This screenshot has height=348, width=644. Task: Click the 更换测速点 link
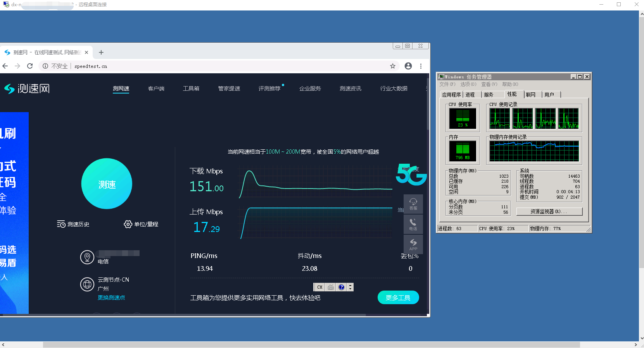[x=111, y=298]
